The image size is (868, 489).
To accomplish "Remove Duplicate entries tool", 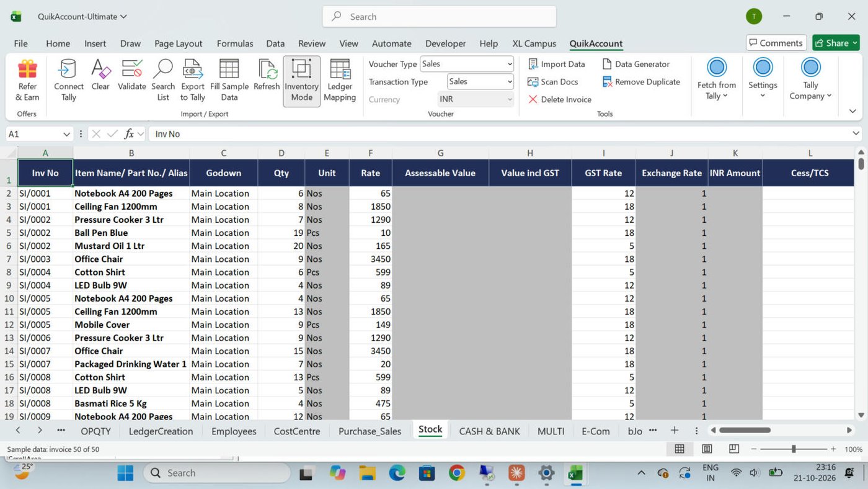I will pos(641,82).
